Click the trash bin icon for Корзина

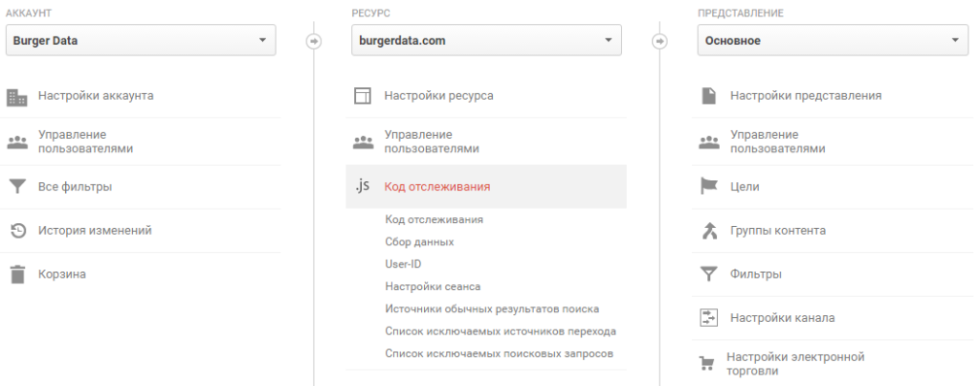click(x=16, y=274)
